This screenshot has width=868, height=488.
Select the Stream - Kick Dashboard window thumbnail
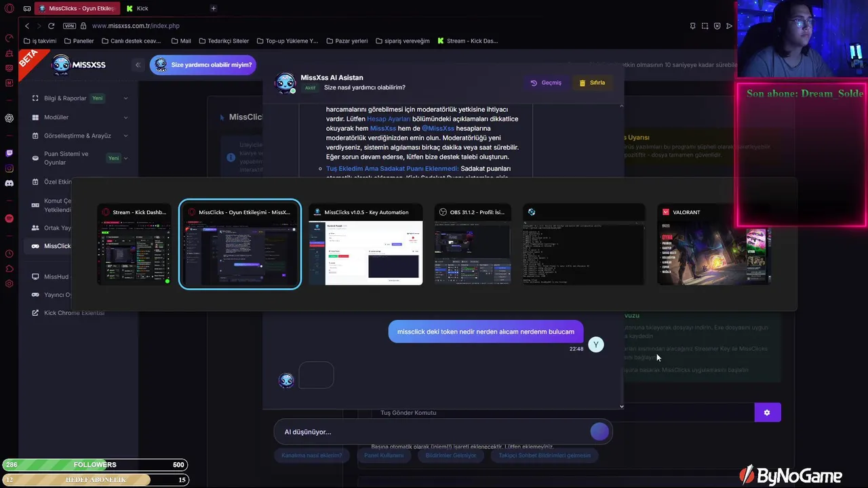click(134, 245)
